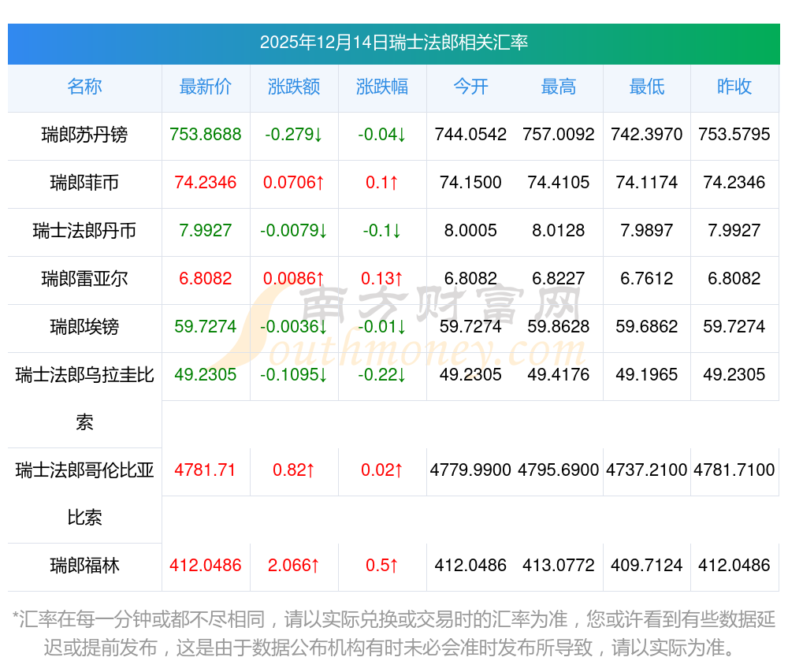788x672 pixels.
Task: Click the 2025年12月14日瑞士法郎相关汇率 title banner
Action: pos(393,43)
